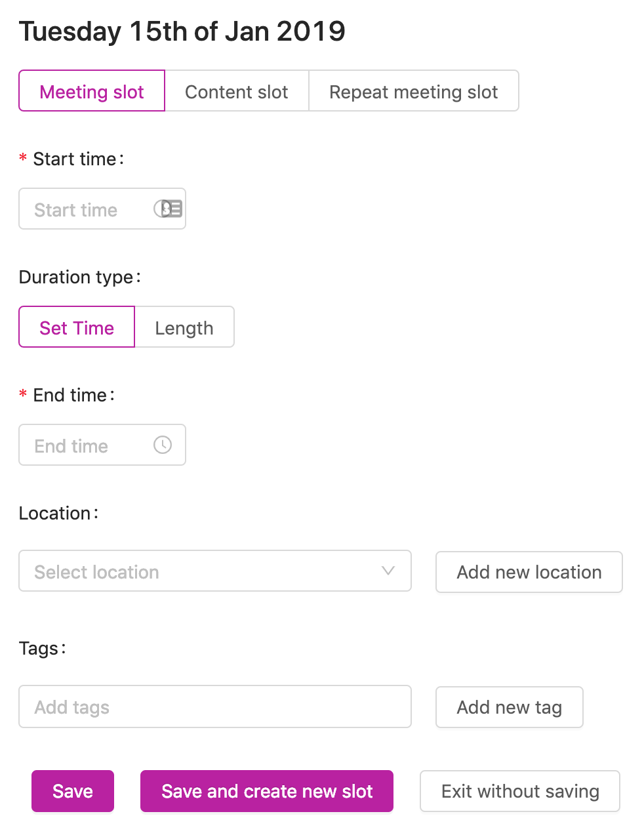Focus the Add tags field

pos(215,706)
